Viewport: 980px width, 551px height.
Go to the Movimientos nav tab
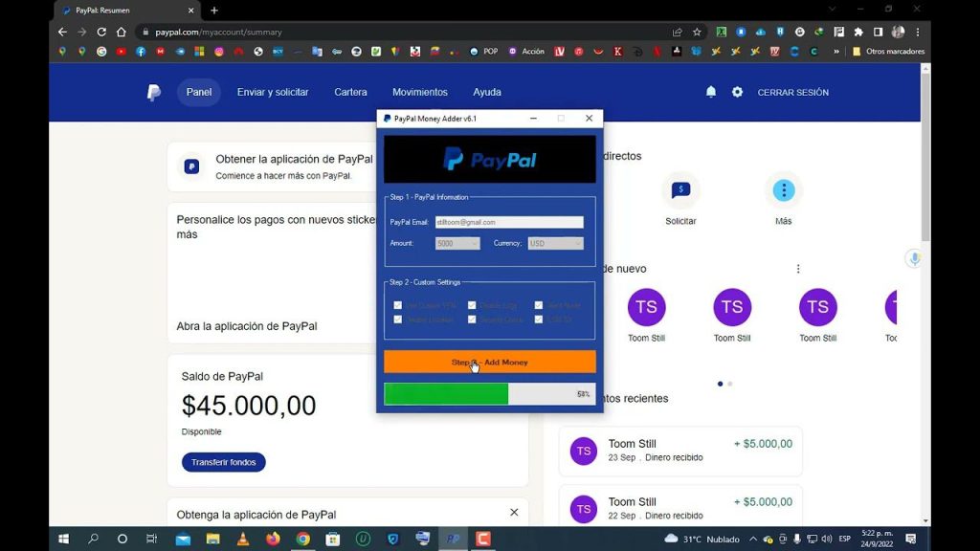(x=419, y=93)
